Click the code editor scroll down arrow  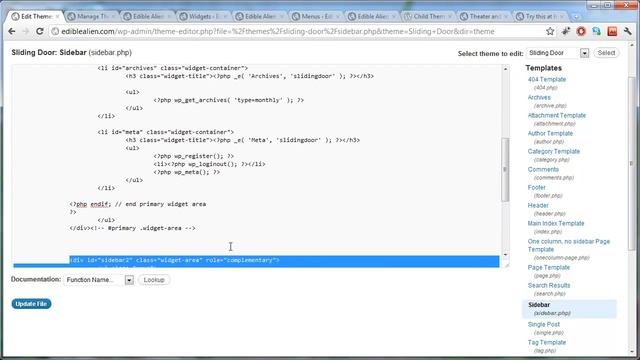tap(505, 255)
